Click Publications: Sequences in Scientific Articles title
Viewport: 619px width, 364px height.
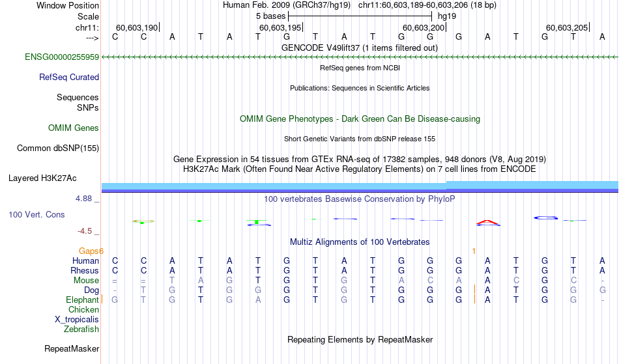coord(360,88)
